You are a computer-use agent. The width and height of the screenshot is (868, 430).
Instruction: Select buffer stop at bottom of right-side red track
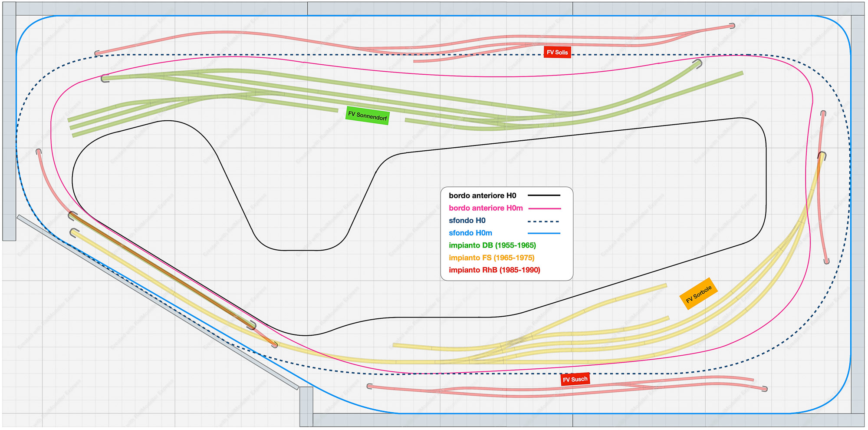pos(826,261)
